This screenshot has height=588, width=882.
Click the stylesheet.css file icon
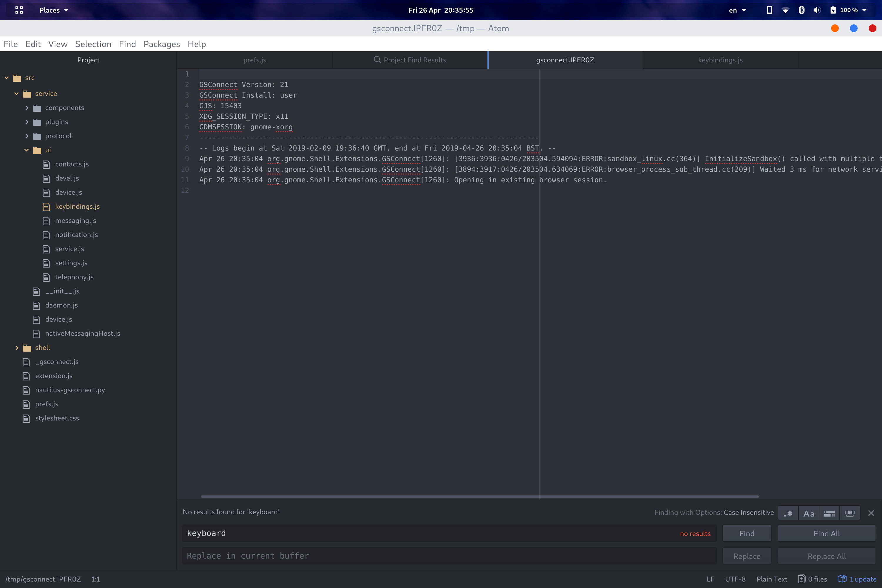26,418
